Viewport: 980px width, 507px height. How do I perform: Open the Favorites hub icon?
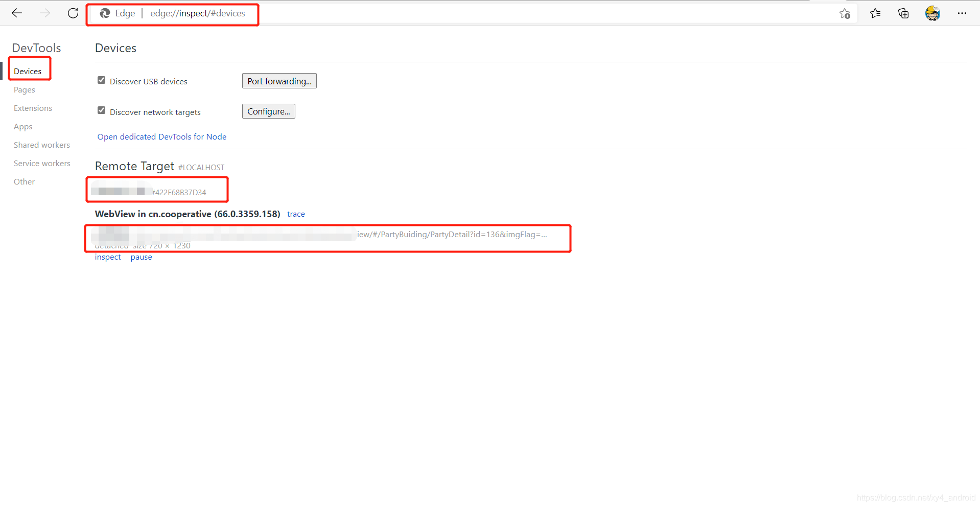(x=875, y=13)
